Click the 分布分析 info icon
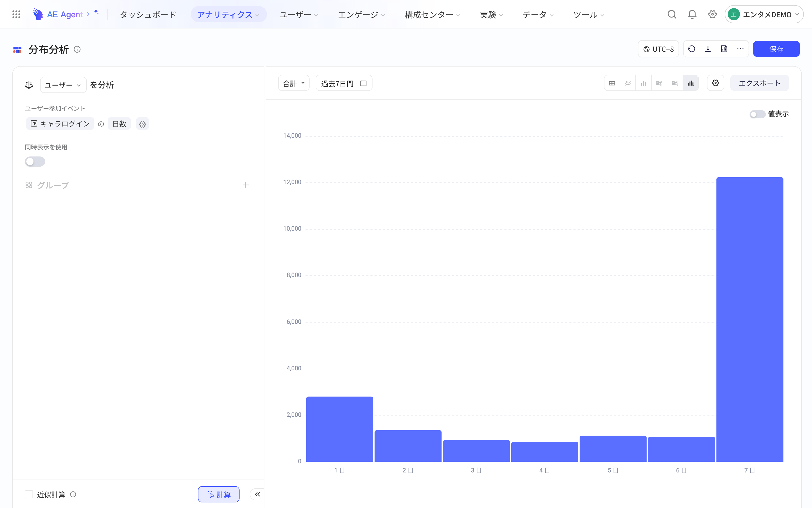The image size is (812, 508). click(77, 49)
